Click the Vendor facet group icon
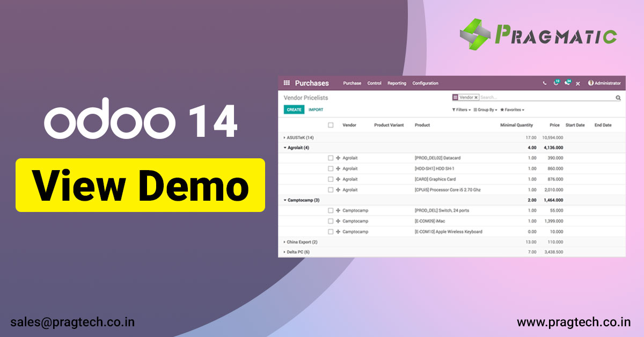The height and width of the screenshot is (337, 644). (x=456, y=98)
